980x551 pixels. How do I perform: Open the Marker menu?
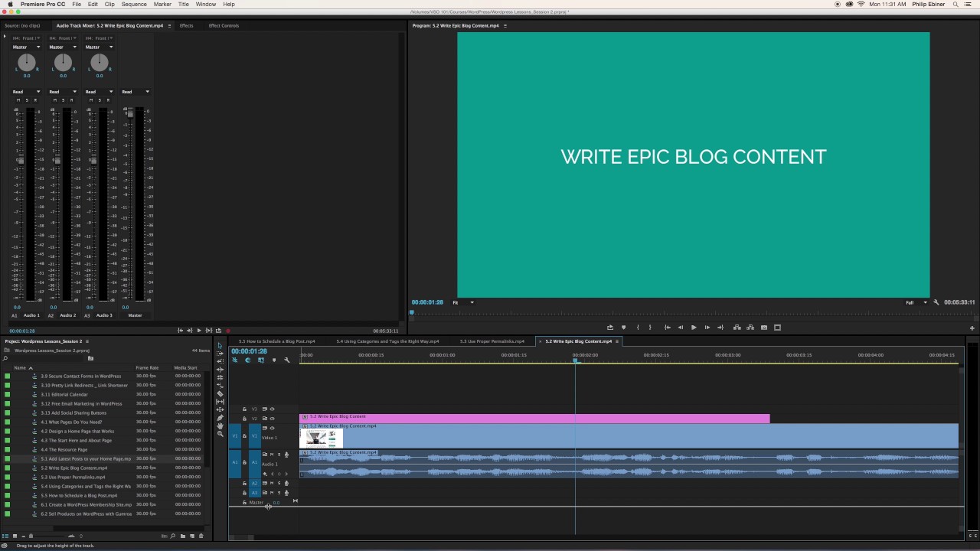(162, 4)
